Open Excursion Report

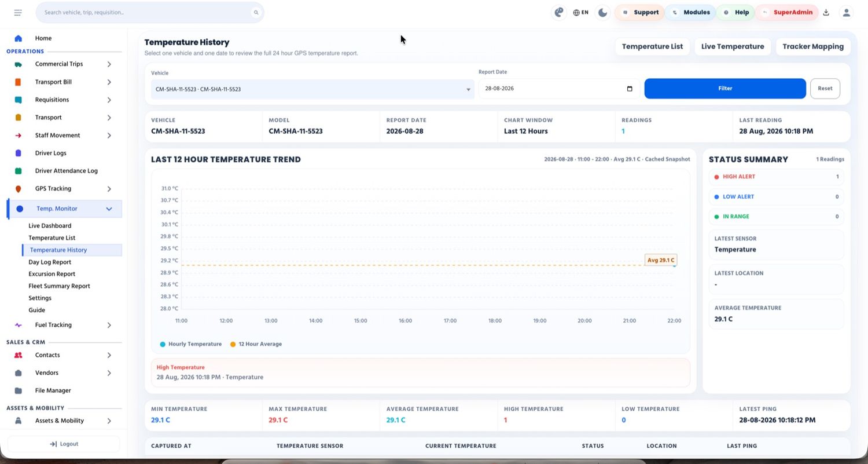coord(52,274)
